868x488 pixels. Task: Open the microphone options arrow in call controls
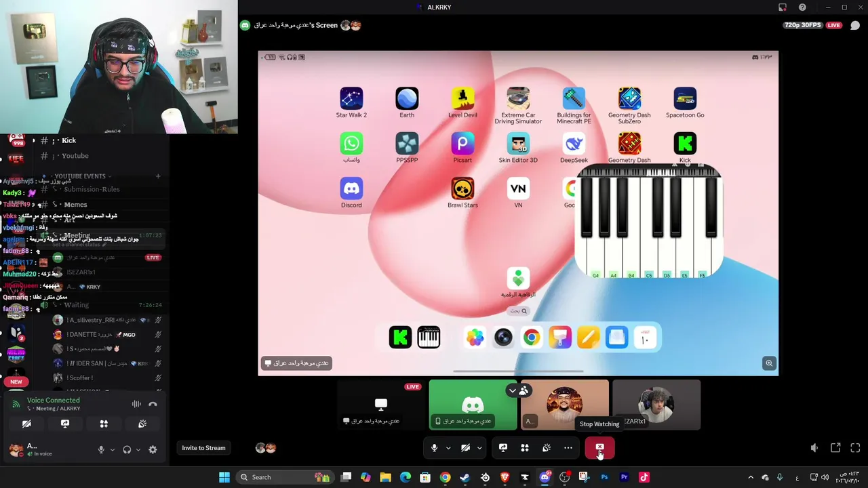pos(448,448)
